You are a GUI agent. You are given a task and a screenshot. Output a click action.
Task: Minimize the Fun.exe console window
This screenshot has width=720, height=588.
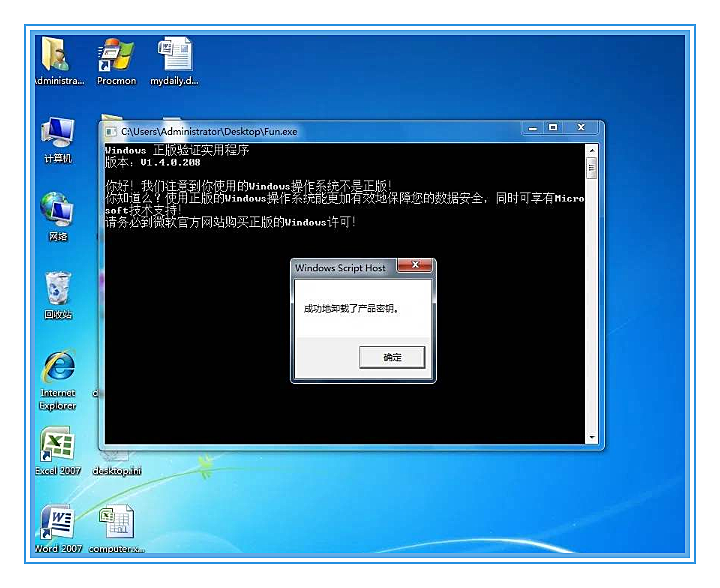click(533, 128)
